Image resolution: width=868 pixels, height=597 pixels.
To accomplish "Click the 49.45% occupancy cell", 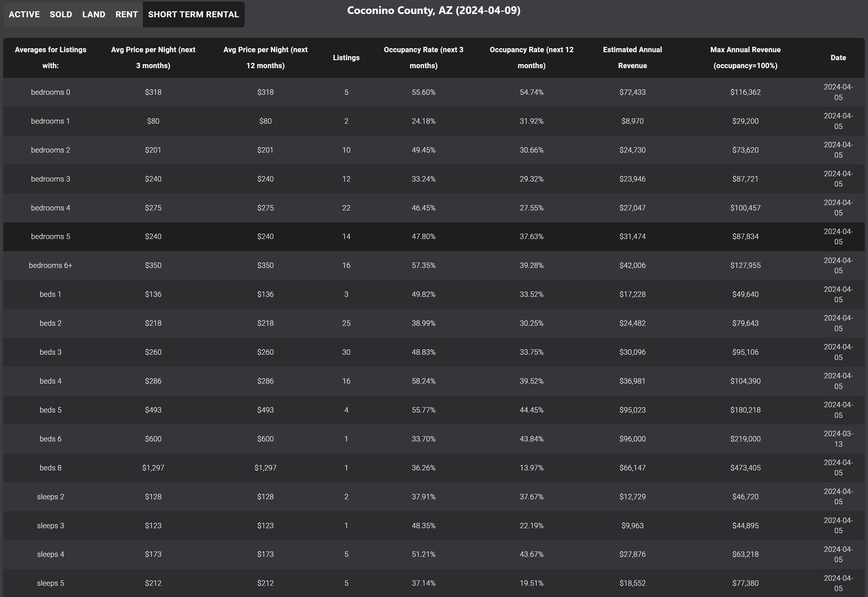I will (x=423, y=150).
